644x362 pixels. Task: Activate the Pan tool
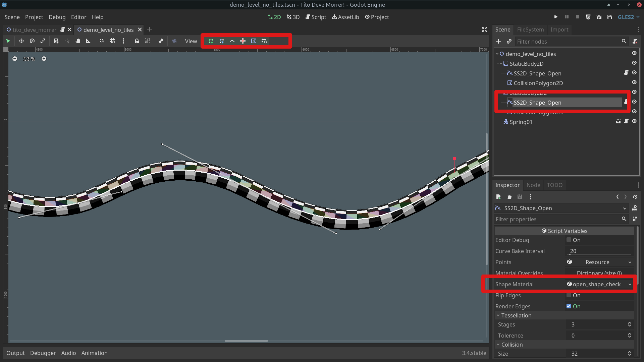click(x=77, y=41)
